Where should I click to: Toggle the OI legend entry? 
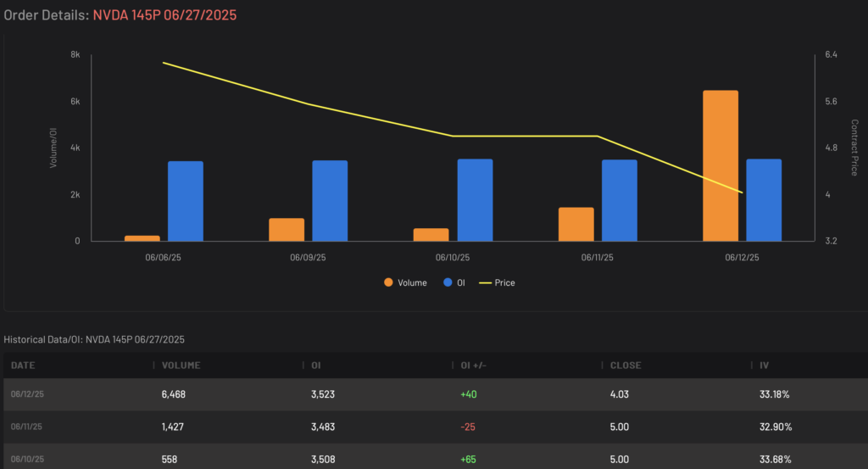click(454, 282)
